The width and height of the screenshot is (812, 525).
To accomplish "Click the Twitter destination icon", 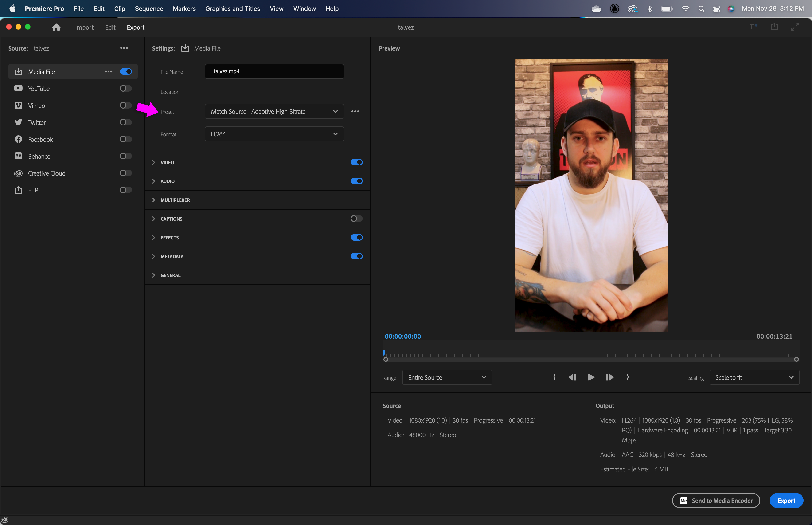I will [18, 122].
